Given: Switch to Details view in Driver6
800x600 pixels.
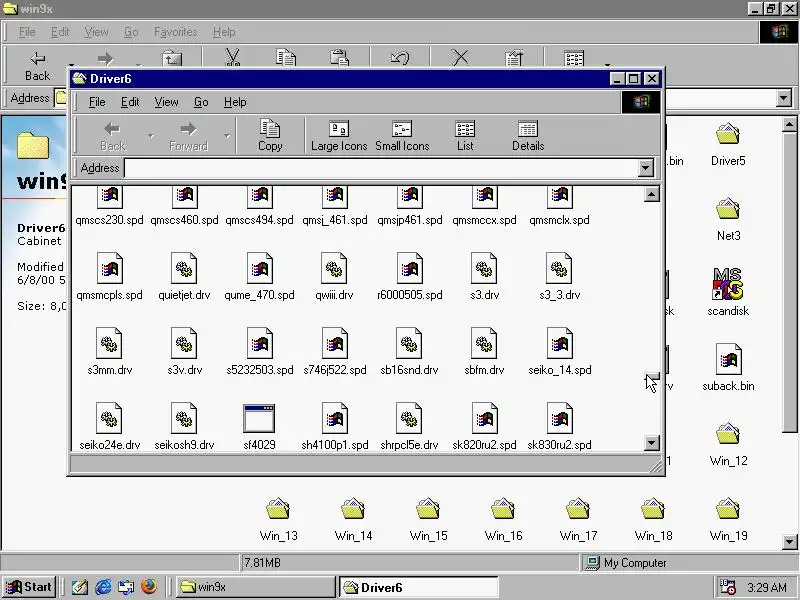Looking at the screenshot, I should tap(528, 136).
